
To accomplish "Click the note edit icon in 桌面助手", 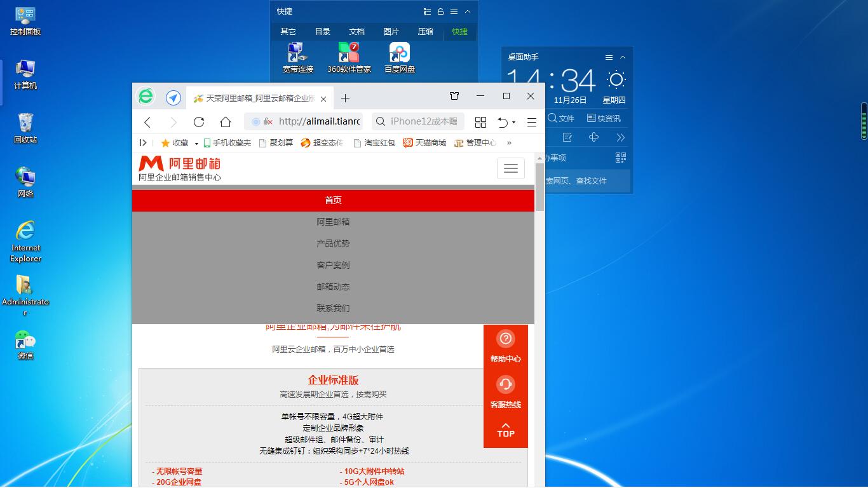I will (x=567, y=137).
